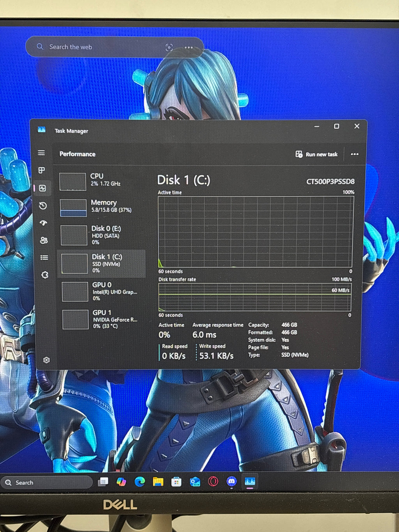Open the Task Manager hamburger navigation menu
This screenshot has height=532, width=399.
tap(41, 153)
